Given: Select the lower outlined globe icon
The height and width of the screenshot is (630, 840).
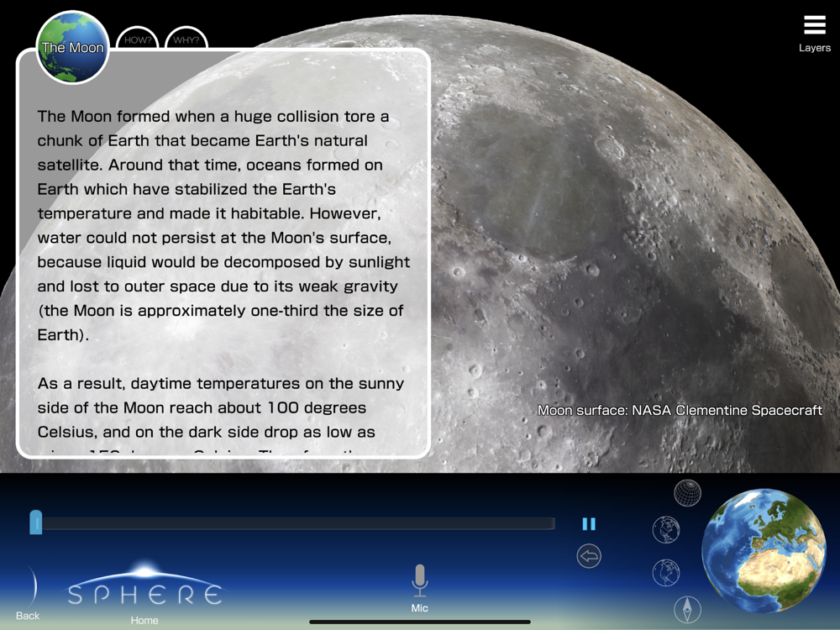Looking at the screenshot, I should [x=666, y=572].
